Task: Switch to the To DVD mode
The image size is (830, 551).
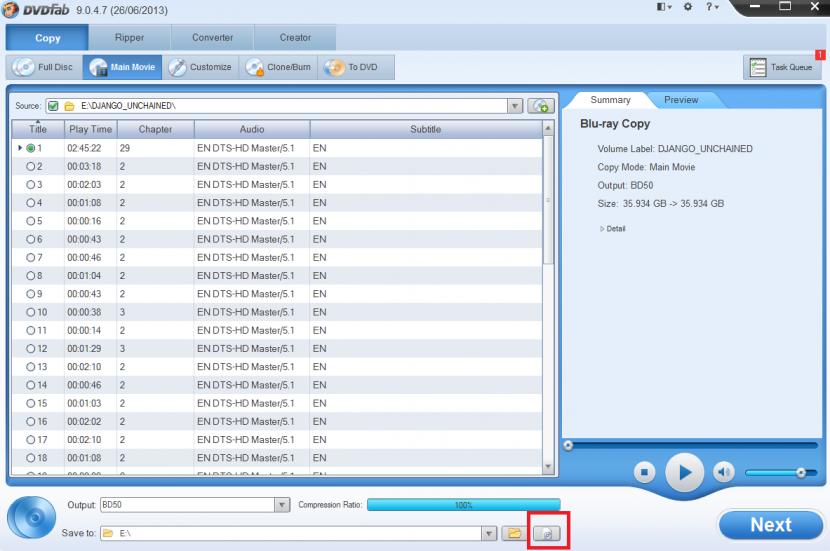Action: [356, 67]
